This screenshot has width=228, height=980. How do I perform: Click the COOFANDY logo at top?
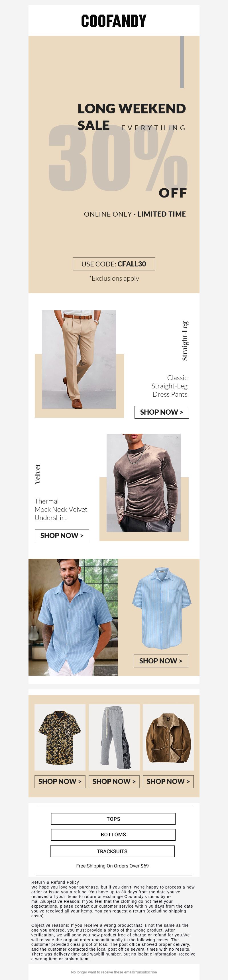(114, 21)
